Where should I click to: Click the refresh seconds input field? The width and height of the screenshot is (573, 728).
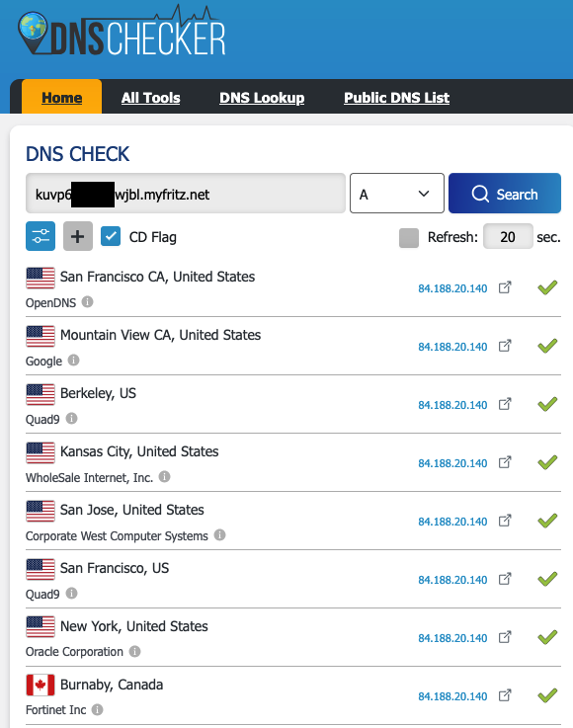pos(508,236)
